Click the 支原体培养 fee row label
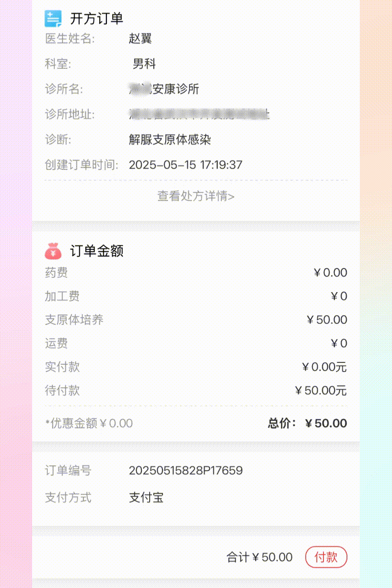 point(74,320)
